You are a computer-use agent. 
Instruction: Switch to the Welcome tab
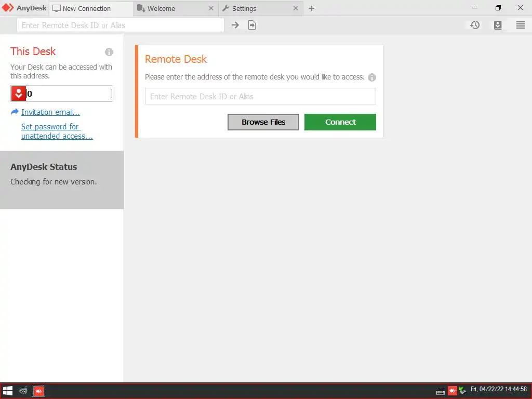(x=176, y=8)
